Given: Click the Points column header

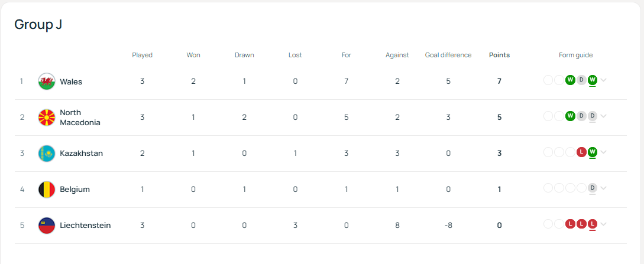Looking at the screenshot, I should tap(500, 56).
